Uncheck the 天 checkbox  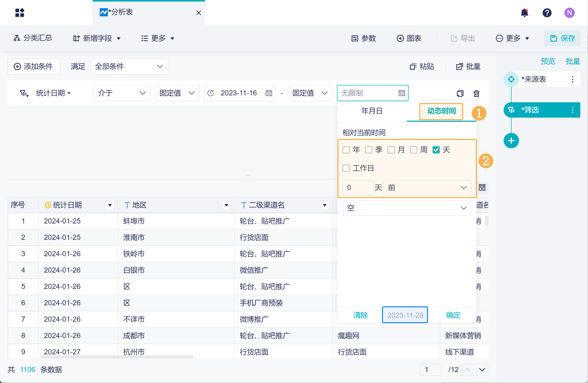[436, 150]
